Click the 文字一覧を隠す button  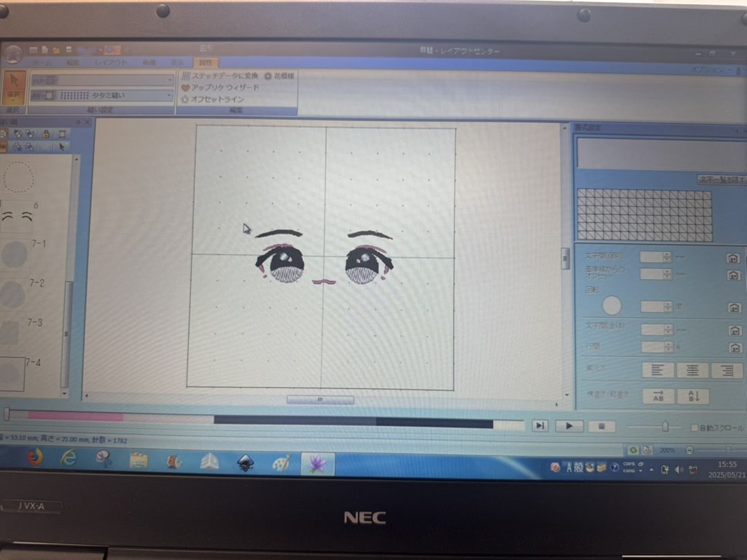[x=721, y=179]
